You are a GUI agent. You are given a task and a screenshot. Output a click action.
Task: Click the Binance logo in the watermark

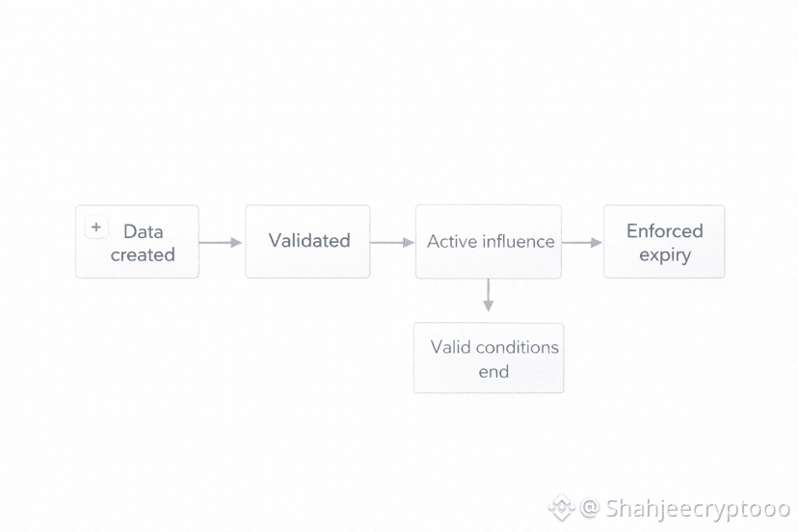(x=561, y=507)
